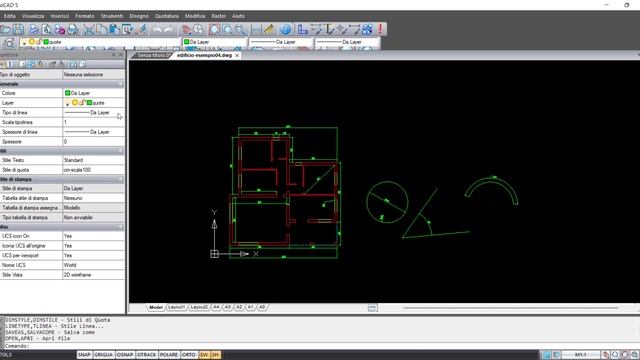Switch to the A4 layout tab
640x360 pixels.
click(216, 307)
